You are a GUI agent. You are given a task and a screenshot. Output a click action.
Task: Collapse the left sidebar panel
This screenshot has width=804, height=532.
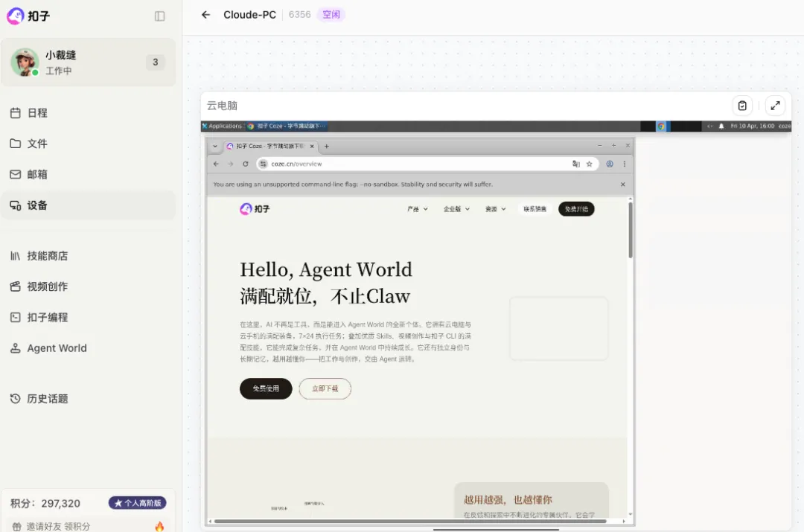point(159,16)
